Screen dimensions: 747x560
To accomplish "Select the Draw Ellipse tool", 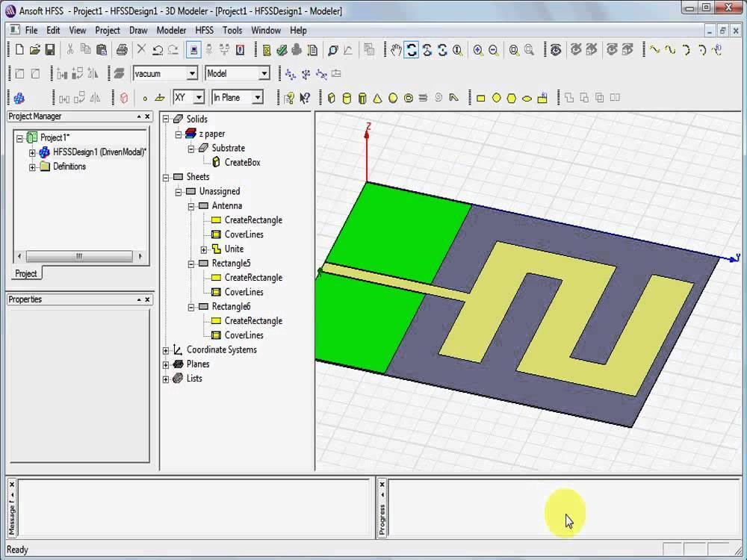I will pyautogui.click(x=527, y=99).
